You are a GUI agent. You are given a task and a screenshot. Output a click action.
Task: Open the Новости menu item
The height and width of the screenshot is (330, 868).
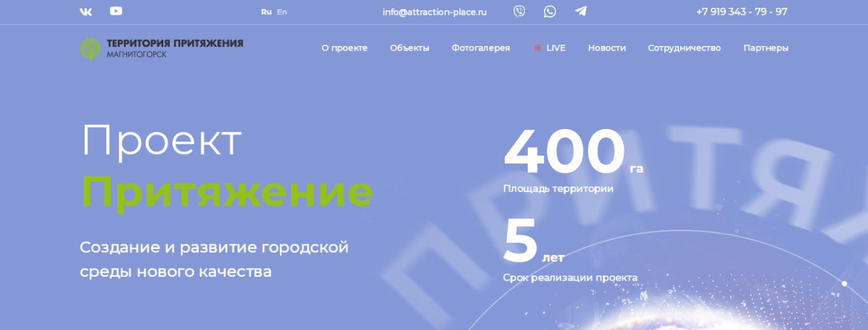(x=607, y=48)
